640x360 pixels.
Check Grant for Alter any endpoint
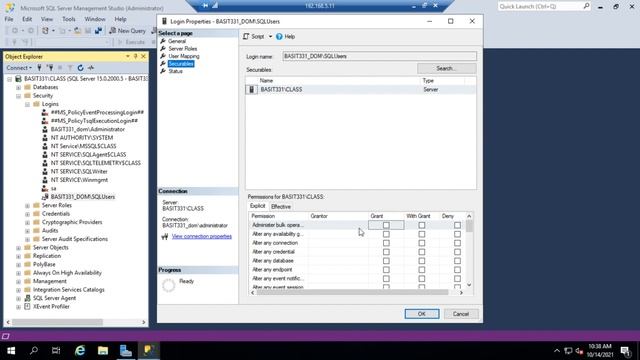386,270
